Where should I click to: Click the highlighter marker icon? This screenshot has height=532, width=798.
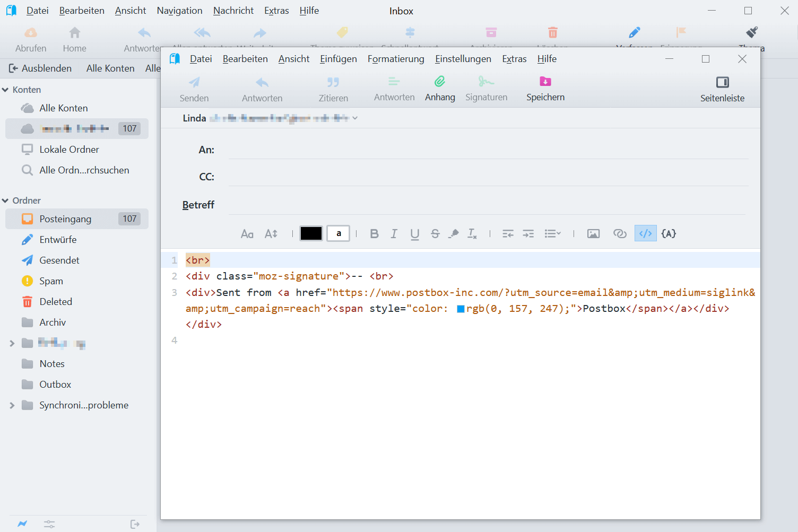454,234
